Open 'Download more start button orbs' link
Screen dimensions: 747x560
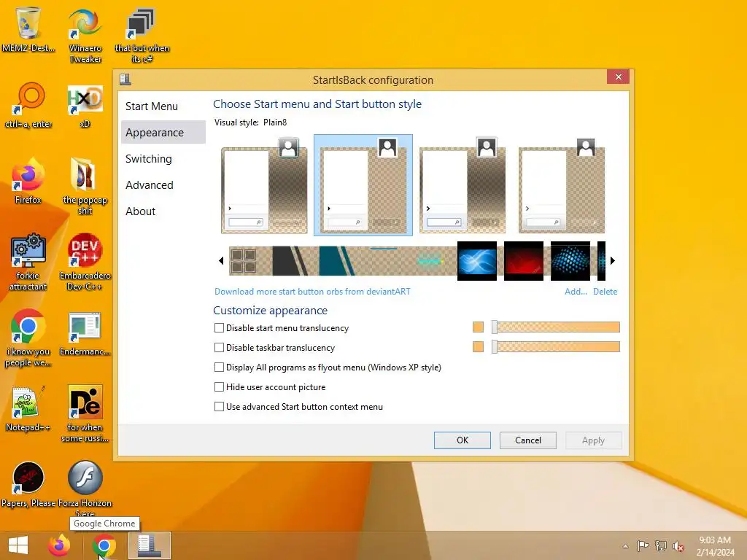pyautogui.click(x=312, y=292)
